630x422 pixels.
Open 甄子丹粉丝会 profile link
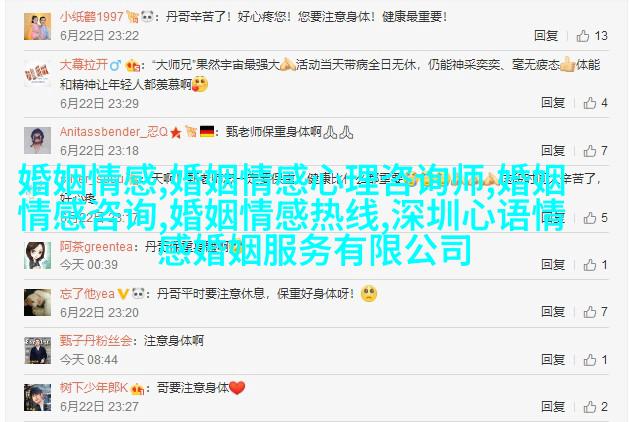click(x=96, y=341)
